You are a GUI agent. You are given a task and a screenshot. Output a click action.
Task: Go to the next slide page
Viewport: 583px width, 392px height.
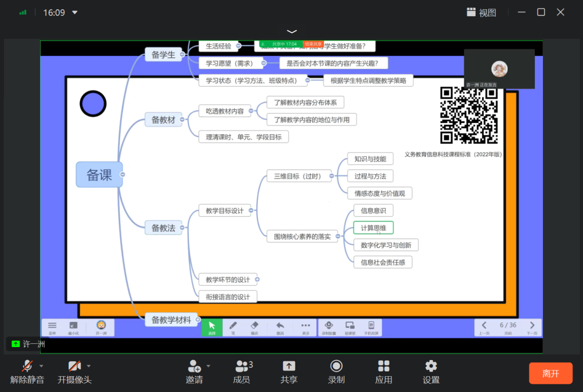coord(532,326)
